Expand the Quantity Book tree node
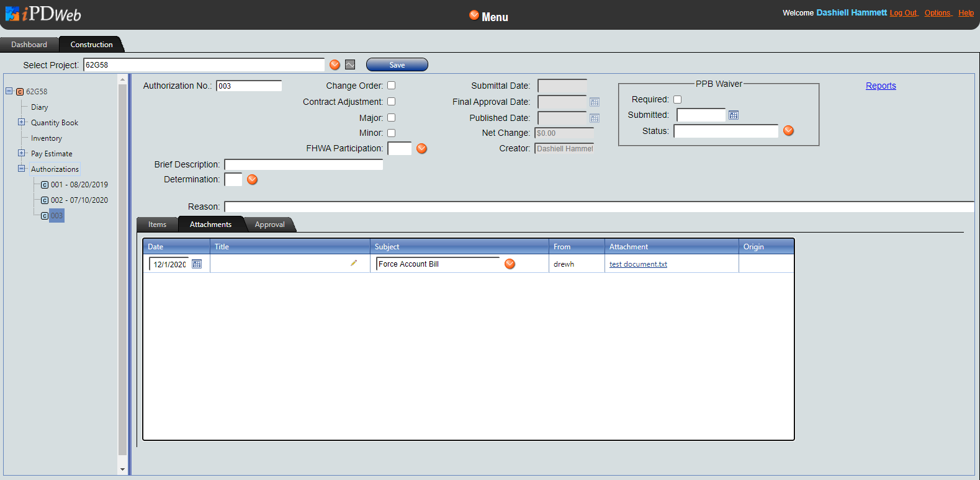This screenshot has height=480, width=980. pyautogui.click(x=22, y=122)
